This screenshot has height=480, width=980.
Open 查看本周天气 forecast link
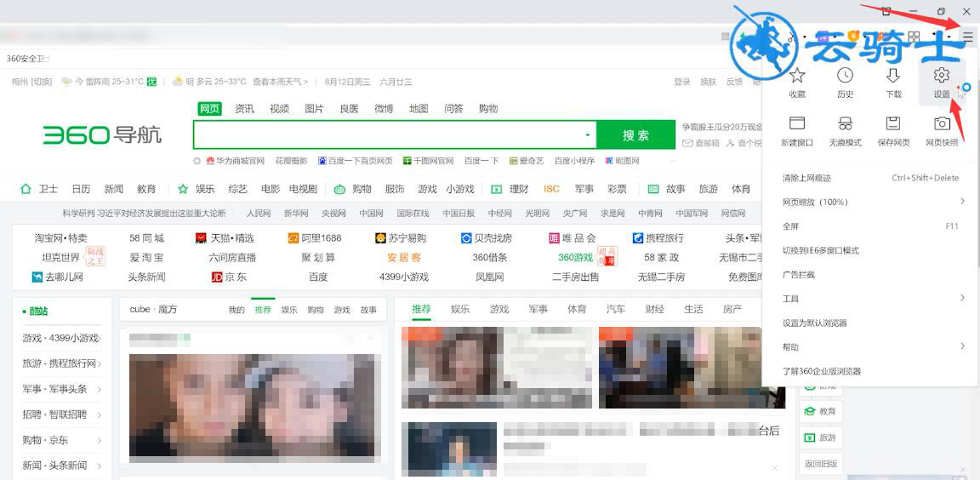pos(280,82)
